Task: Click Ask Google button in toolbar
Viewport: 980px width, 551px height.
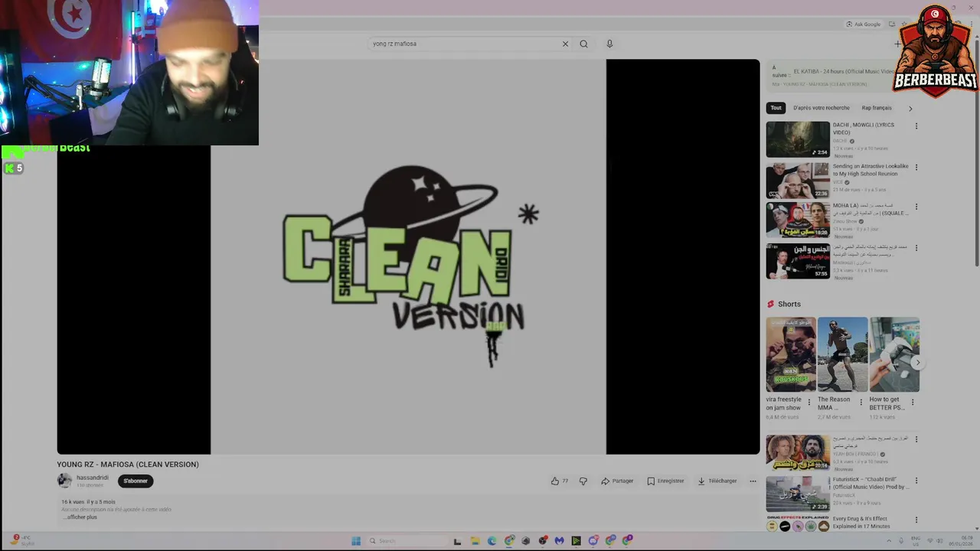Action: [x=864, y=24]
